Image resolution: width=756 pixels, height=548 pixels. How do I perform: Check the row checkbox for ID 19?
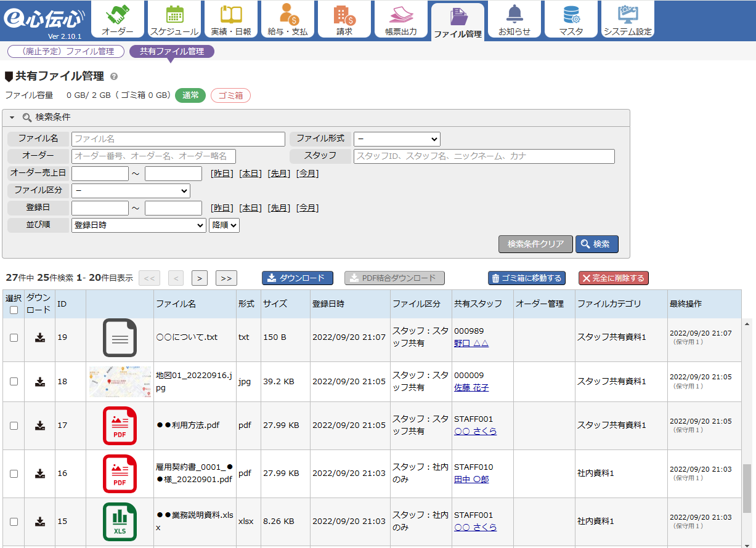click(14, 337)
